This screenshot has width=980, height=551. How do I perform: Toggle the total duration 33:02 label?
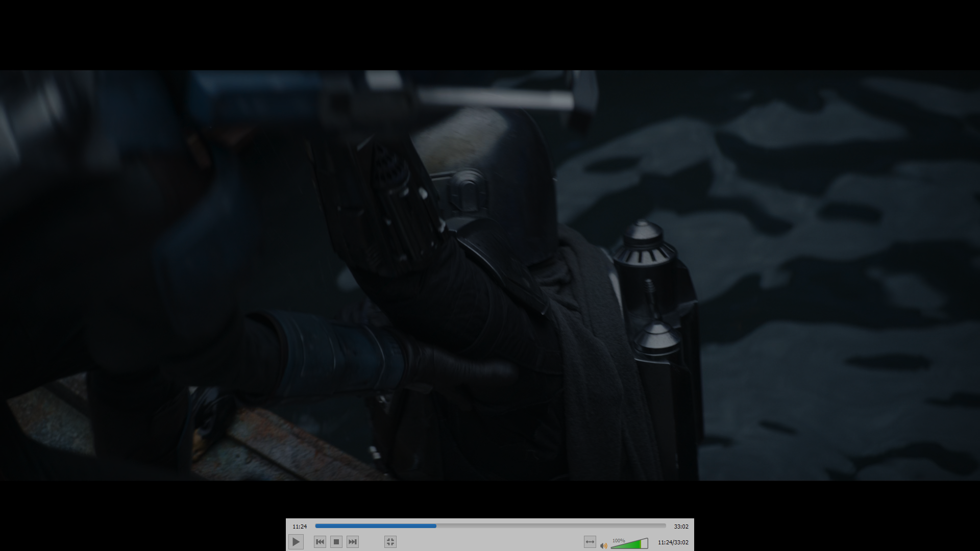coord(681,527)
